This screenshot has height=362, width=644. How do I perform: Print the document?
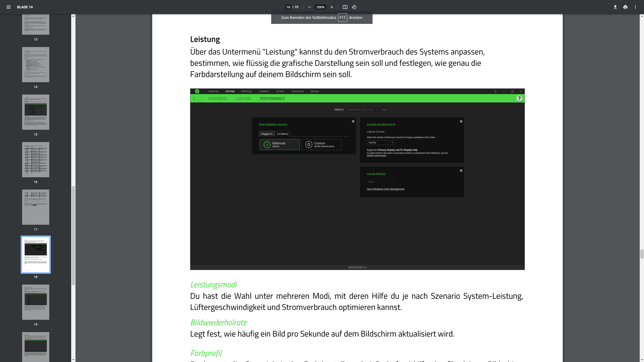coord(625,7)
